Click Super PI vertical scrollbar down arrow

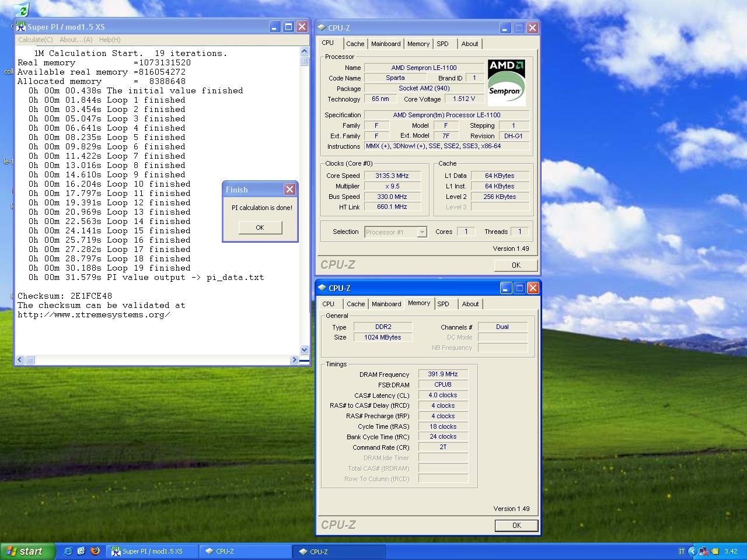[304, 350]
